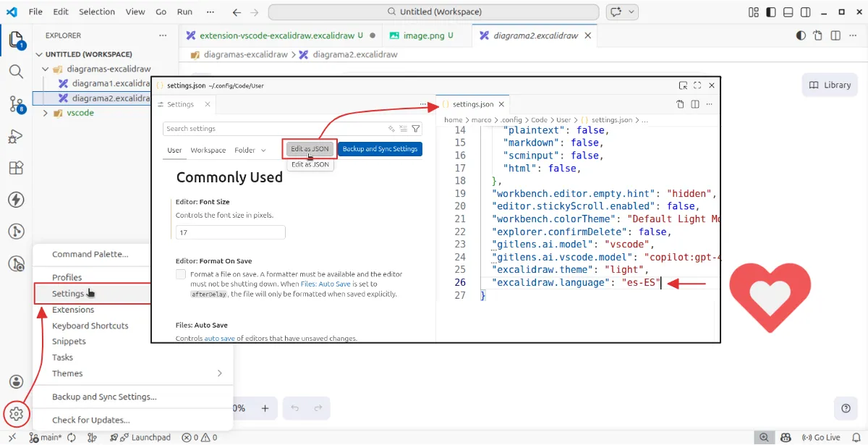Viewport: 868px width, 445px height.
Task: Switch to the image.png tab
Action: 425,35
